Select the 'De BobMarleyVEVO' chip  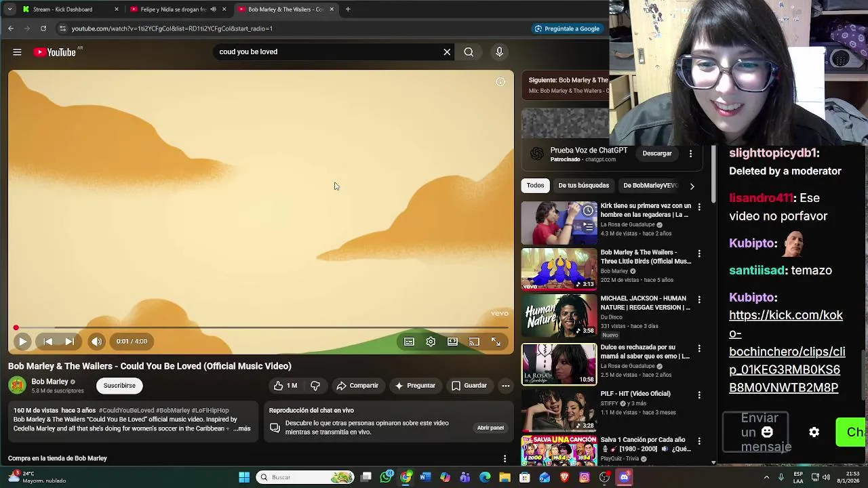tap(650, 186)
